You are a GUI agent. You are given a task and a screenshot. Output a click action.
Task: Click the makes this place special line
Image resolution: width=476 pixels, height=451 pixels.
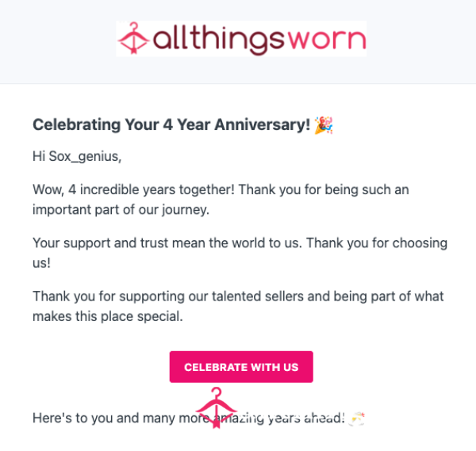(108, 316)
